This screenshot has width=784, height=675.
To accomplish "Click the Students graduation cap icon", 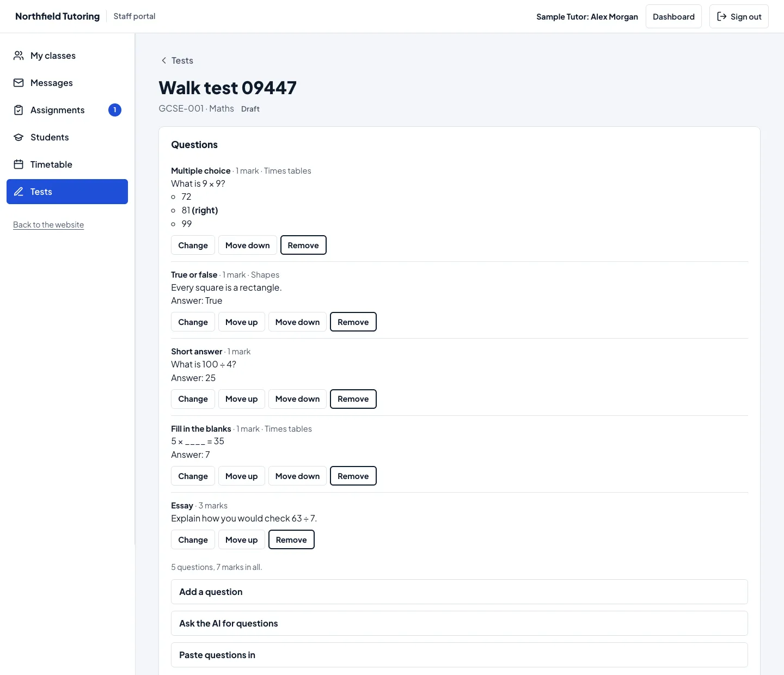I will point(19,137).
